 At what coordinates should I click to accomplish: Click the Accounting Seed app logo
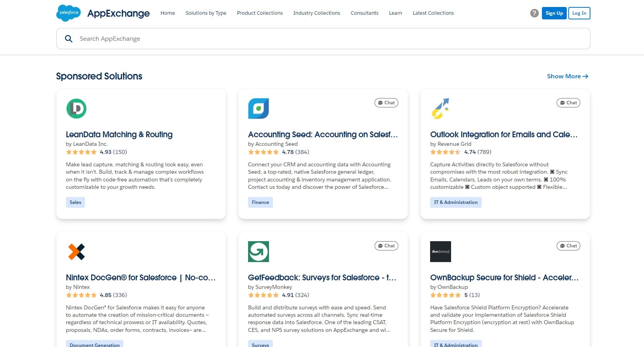point(259,109)
